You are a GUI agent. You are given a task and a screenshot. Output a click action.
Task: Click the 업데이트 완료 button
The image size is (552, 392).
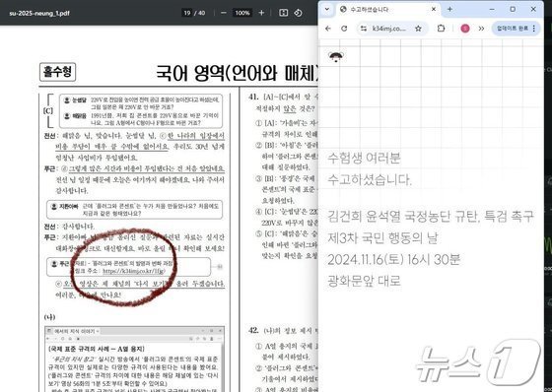click(x=512, y=29)
